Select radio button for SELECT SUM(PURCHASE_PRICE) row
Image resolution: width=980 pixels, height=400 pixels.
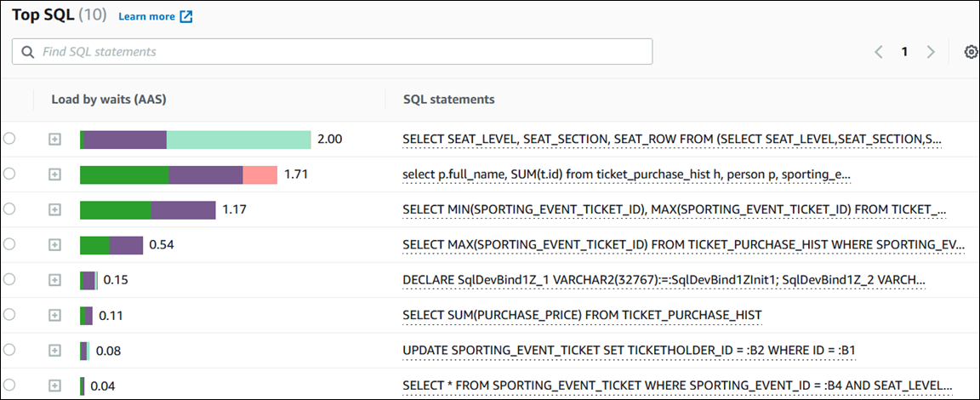pos(9,315)
